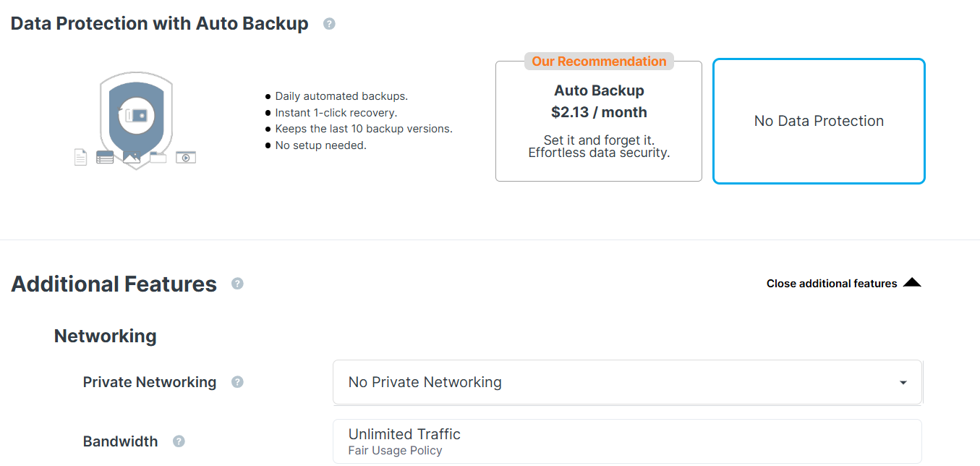Click the Our Recommendation badge
The image size is (980, 466).
[599, 62]
